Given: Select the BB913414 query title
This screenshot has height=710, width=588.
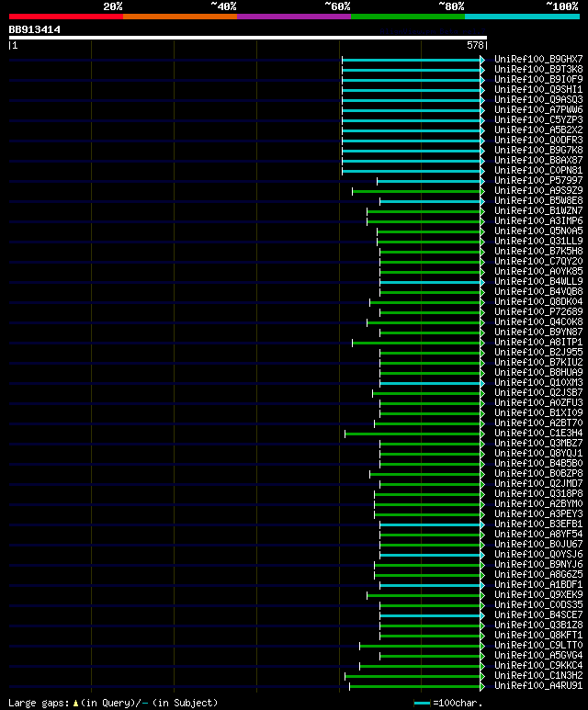Looking at the screenshot, I should [34, 30].
